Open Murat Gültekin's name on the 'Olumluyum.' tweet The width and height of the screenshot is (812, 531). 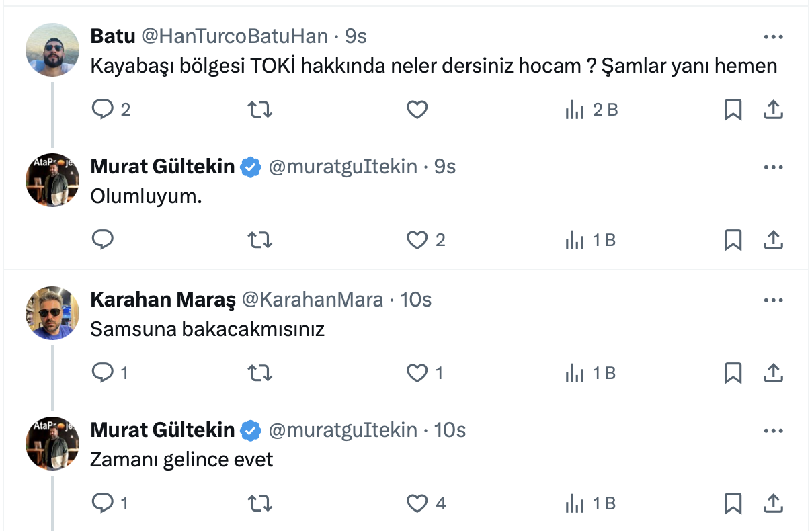(x=163, y=167)
